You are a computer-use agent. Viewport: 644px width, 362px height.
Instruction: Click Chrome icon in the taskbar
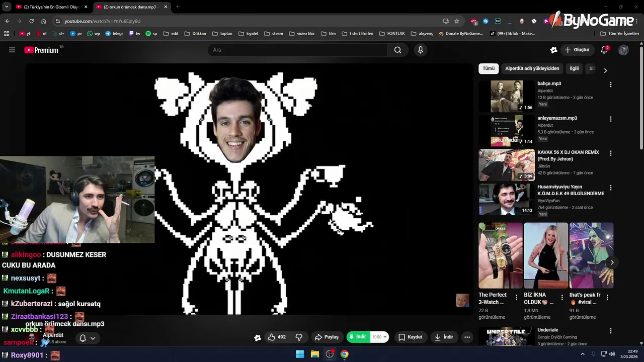coord(344,354)
